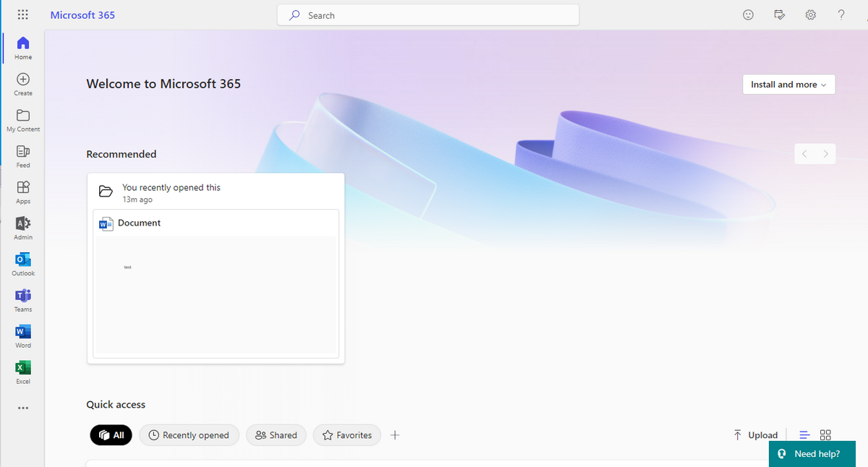Open the Apps page
The height and width of the screenshot is (467, 868).
[x=23, y=192]
